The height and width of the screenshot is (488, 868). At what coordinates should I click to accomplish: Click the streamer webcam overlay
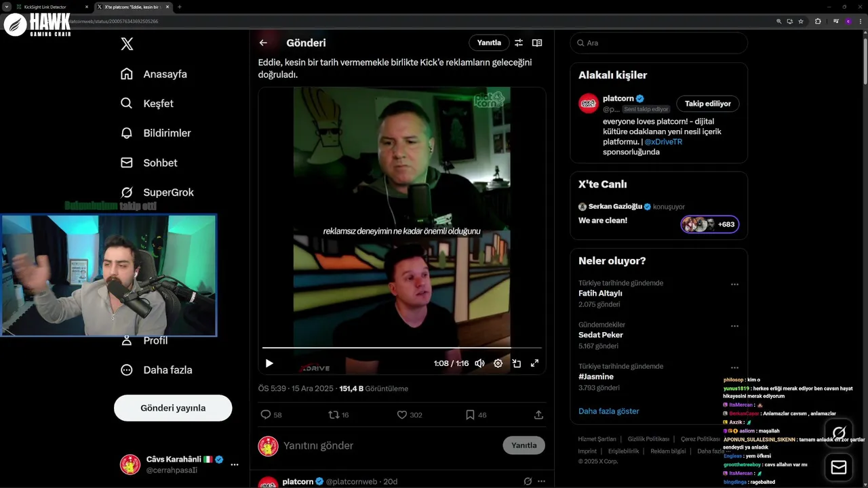tap(108, 275)
